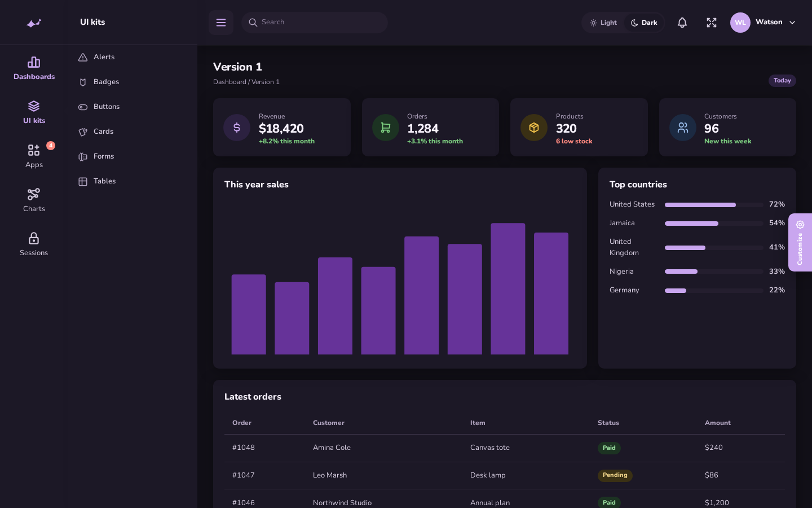This screenshot has width=812, height=508.
Task: Open the UI kits sidebar section
Action: click(34, 113)
